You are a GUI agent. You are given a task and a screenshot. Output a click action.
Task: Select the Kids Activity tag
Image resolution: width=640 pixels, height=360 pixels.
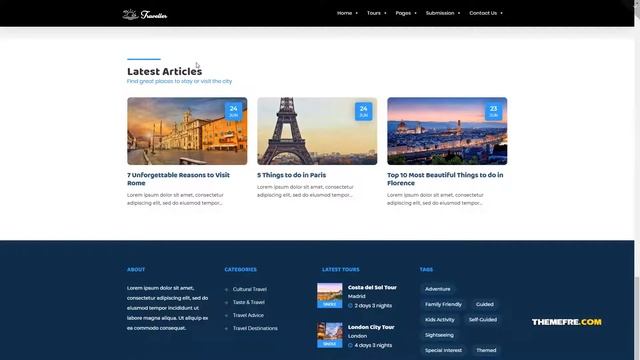coord(440,320)
